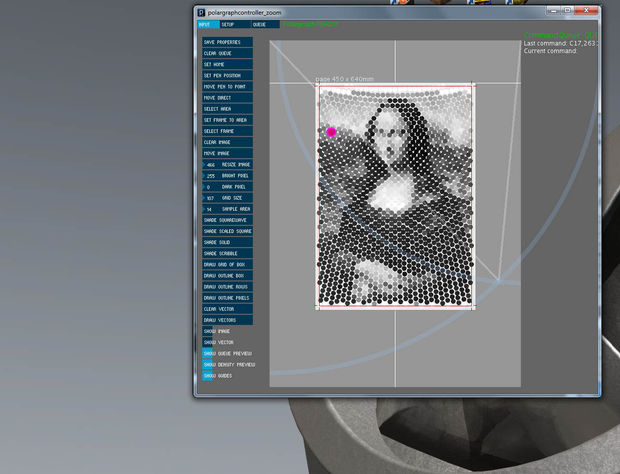The height and width of the screenshot is (474, 620).
Task: Clear the command queue
Action: 227,53
